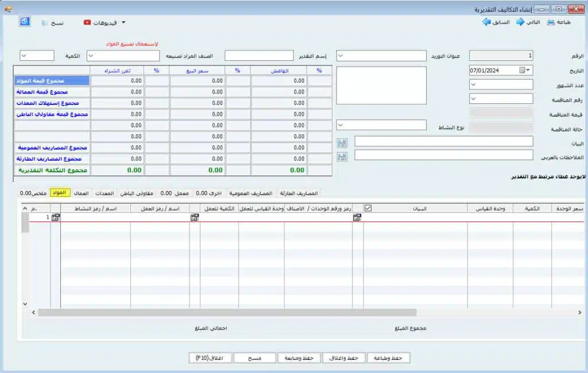Go to previous record with السابق arrow
The height and width of the screenshot is (373, 588).
point(486,22)
